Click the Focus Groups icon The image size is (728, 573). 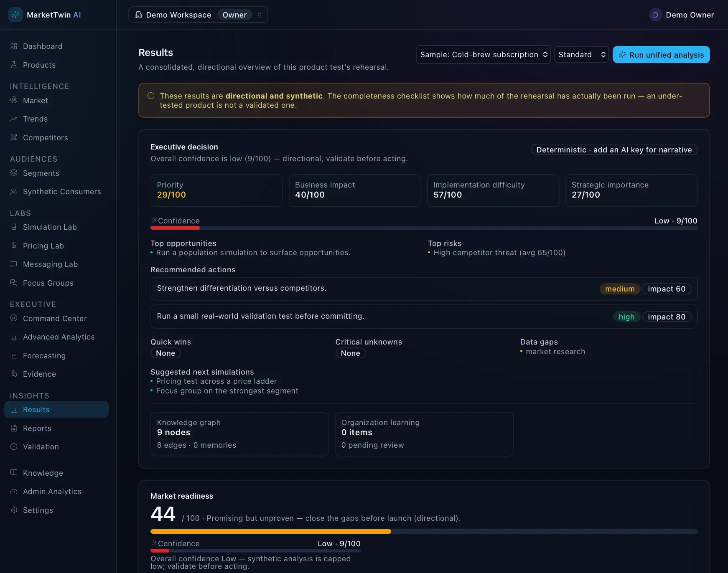[14, 283]
